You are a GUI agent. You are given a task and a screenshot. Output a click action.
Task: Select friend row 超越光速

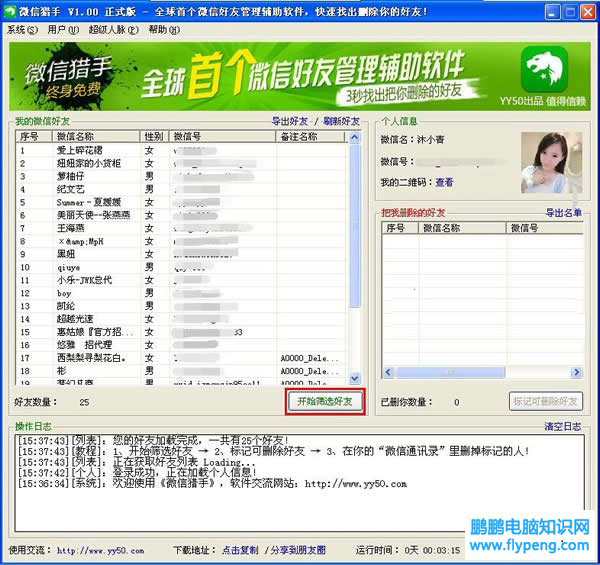pos(181,319)
